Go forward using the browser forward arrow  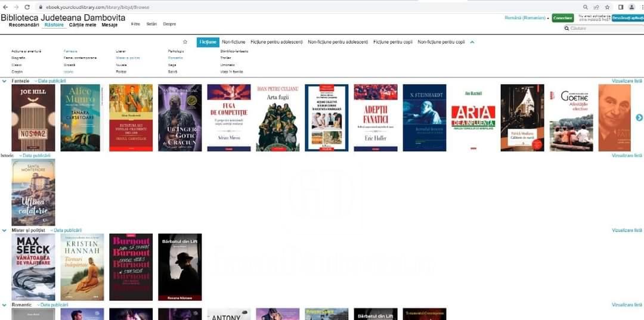coord(17,7)
